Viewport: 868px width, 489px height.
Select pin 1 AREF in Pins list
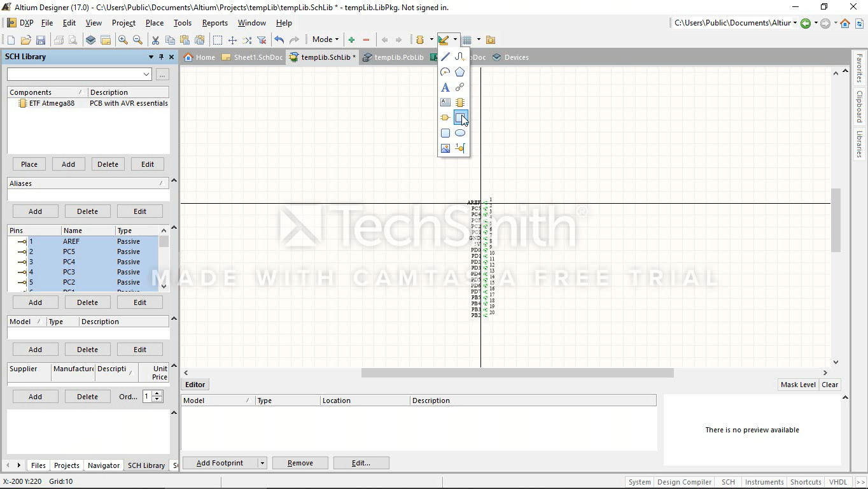(71, 241)
